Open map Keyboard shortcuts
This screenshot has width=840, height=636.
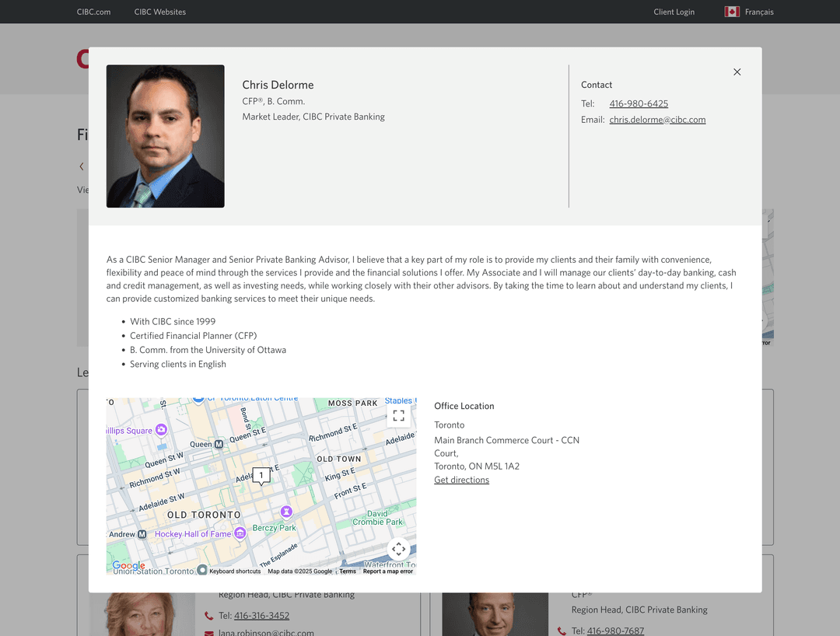(x=235, y=571)
